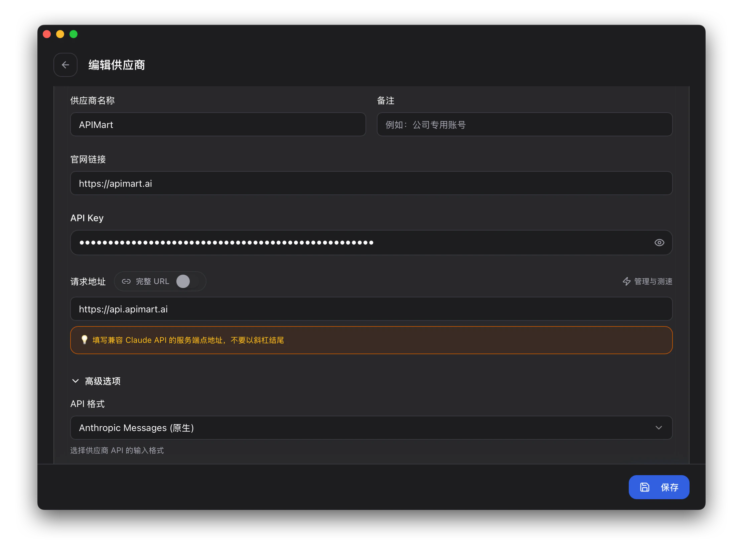The width and height of the screenshot is (743, 560).
Task: Reveal the API Key with eye icon
Action: 659,243
